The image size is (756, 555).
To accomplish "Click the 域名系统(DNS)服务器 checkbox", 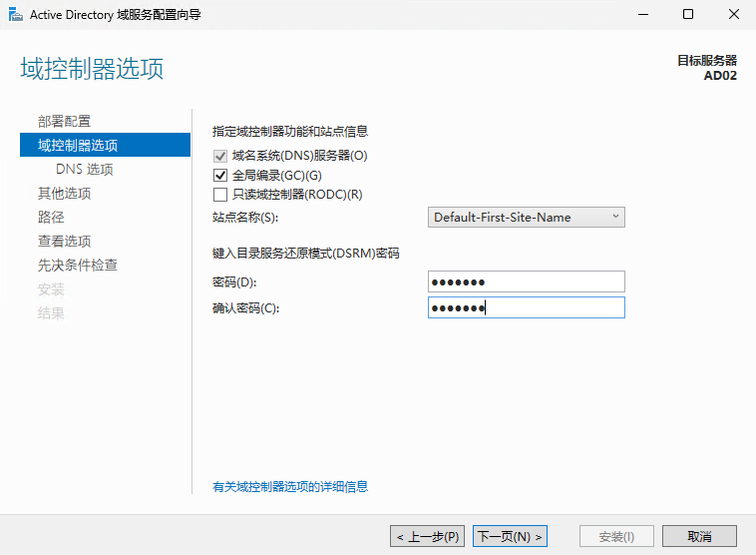I will [220, 156].
